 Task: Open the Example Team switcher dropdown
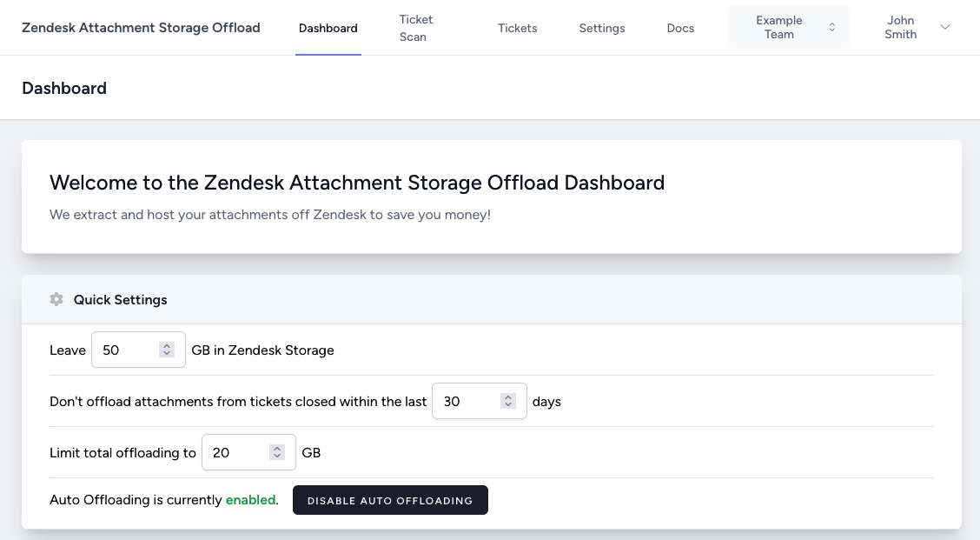(x=789, y=27)
